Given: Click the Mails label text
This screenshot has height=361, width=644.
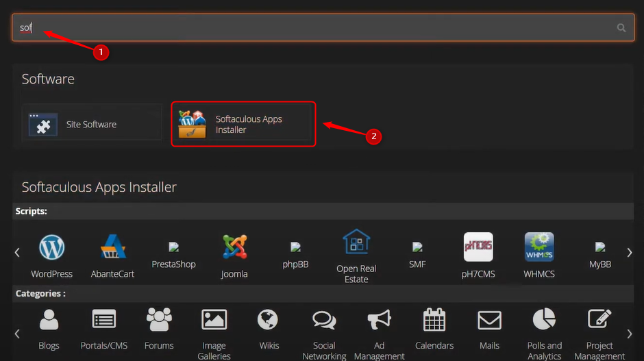Looking at the screenshot, I should tap(490, 346).
